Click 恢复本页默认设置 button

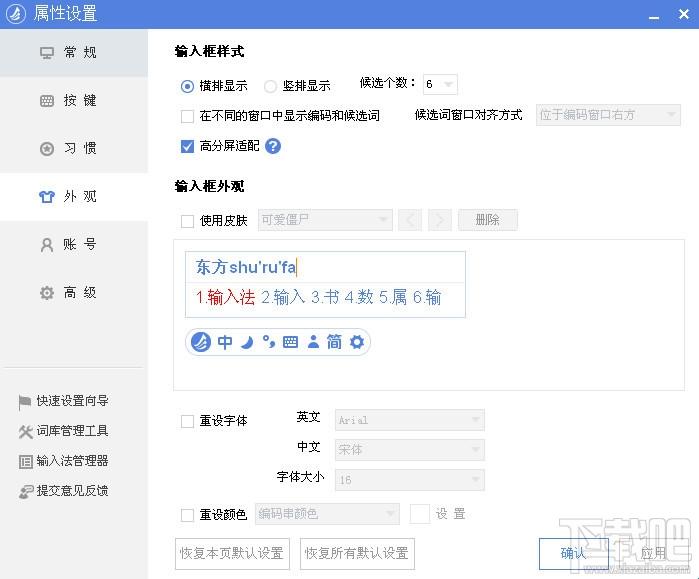coord(232,554)
